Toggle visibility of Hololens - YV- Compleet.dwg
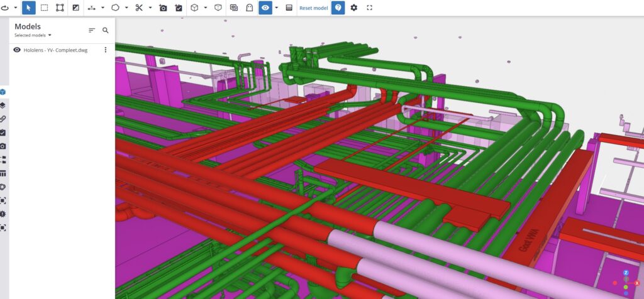This screenshot has width=644, height=299. pyautogui.click(x=17, y=50)
